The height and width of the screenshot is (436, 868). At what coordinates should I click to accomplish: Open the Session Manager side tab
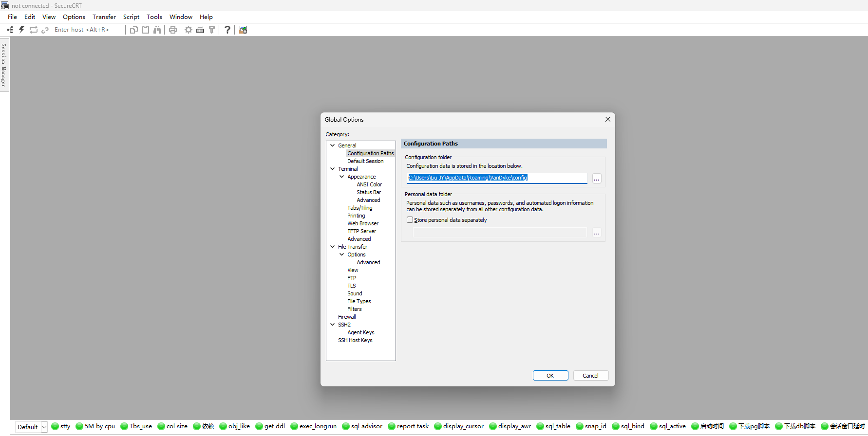point(4,65)
